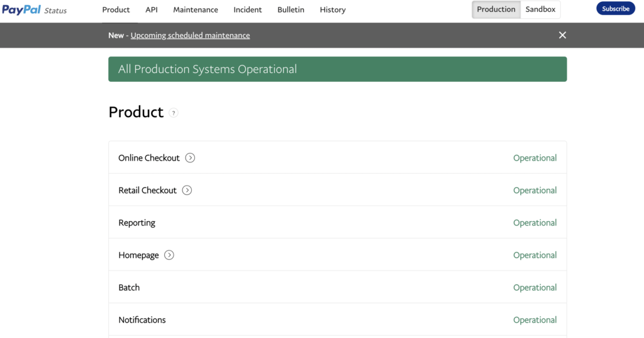Select the Retail Checkout row label
This screenshot has height=338, width=644.
coord(147,190)
